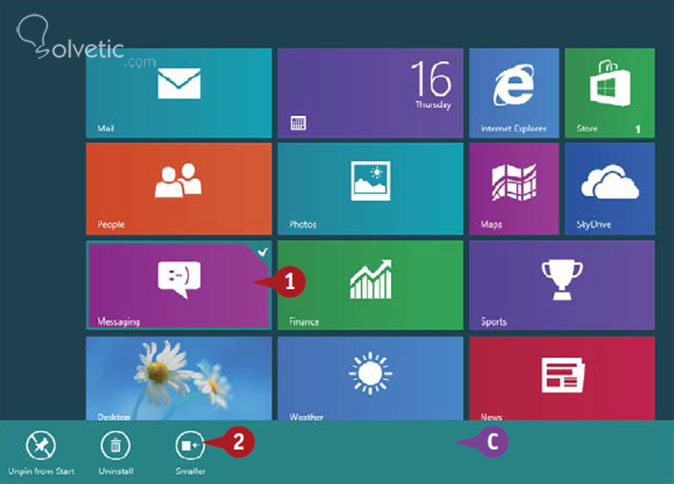Screen dimensions: 674x484
Task: Click the Store update count badge
Action: point(638,129)
